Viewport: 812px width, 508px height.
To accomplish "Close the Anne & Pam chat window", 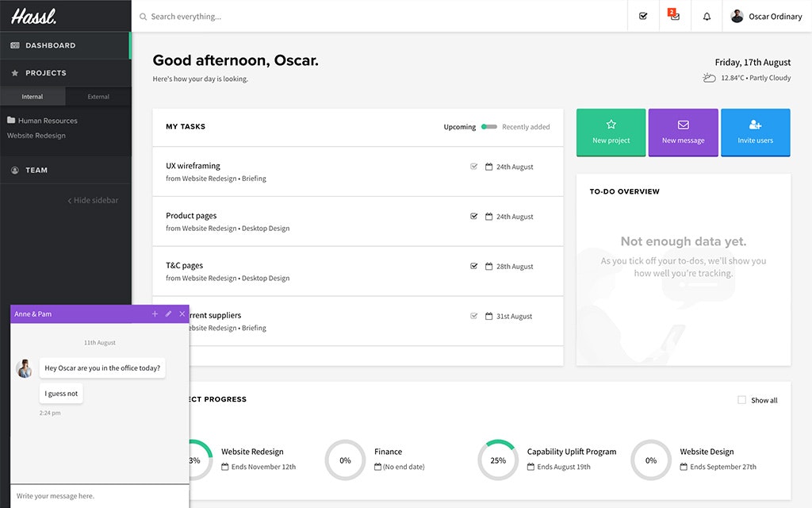I will (182, 314).
